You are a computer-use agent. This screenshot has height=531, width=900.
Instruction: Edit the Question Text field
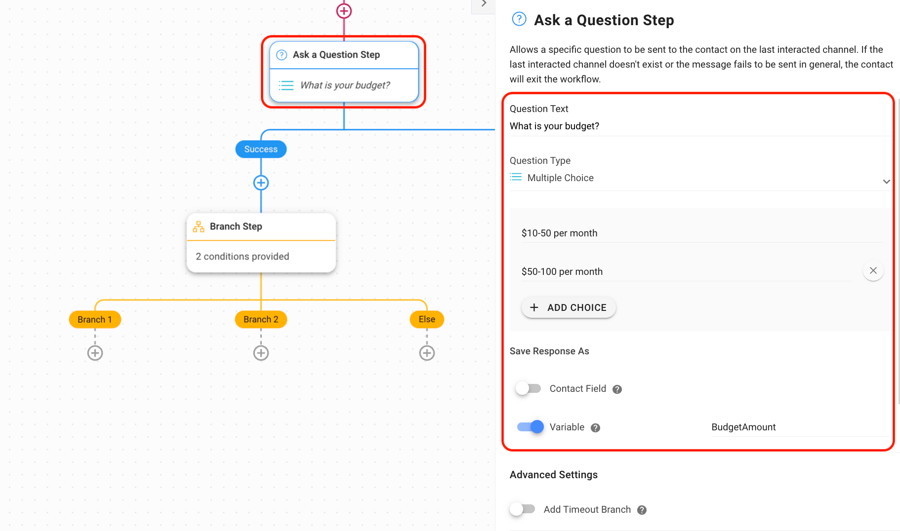coord(697,127)
